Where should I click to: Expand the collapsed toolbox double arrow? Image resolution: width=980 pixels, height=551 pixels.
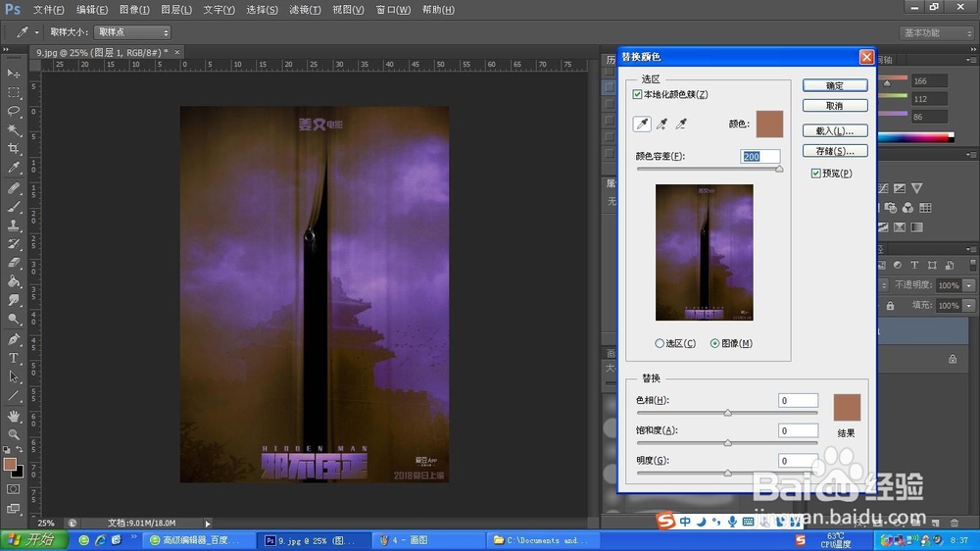(x=6, y=49)
